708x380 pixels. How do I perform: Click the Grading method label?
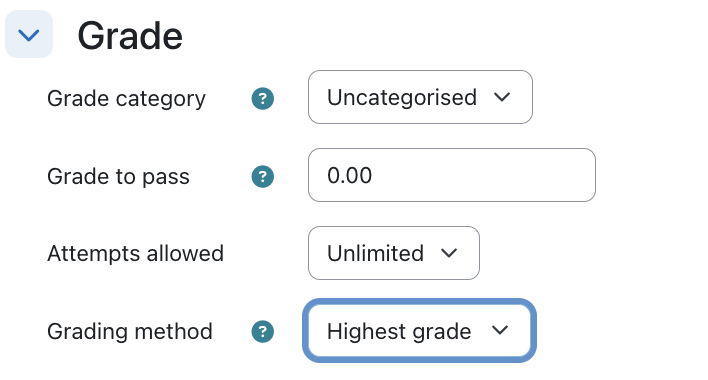click(130, 332)
